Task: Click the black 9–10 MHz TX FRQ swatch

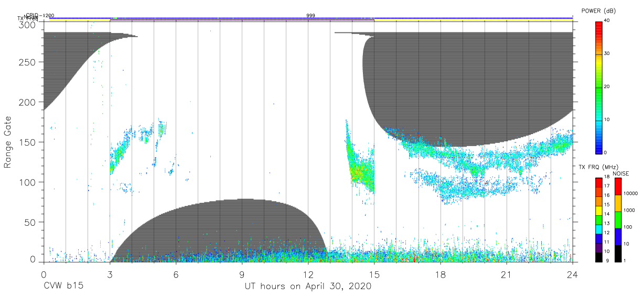Action: 598,256
